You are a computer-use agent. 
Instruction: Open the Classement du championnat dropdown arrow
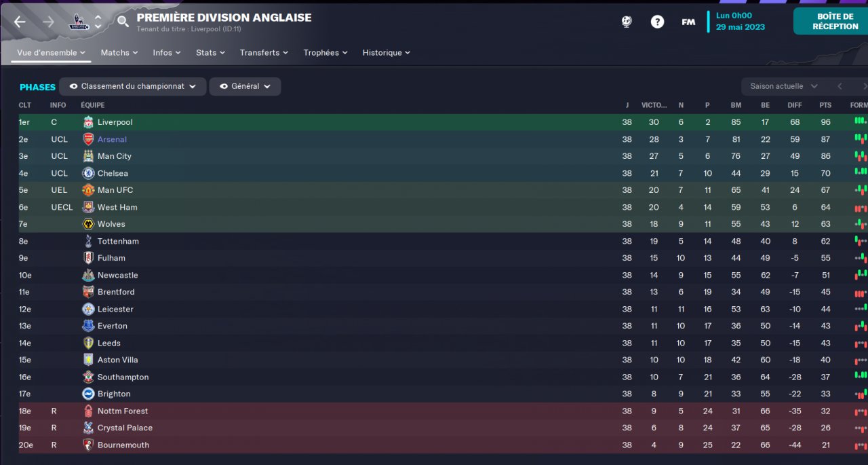tap(193, 86)
